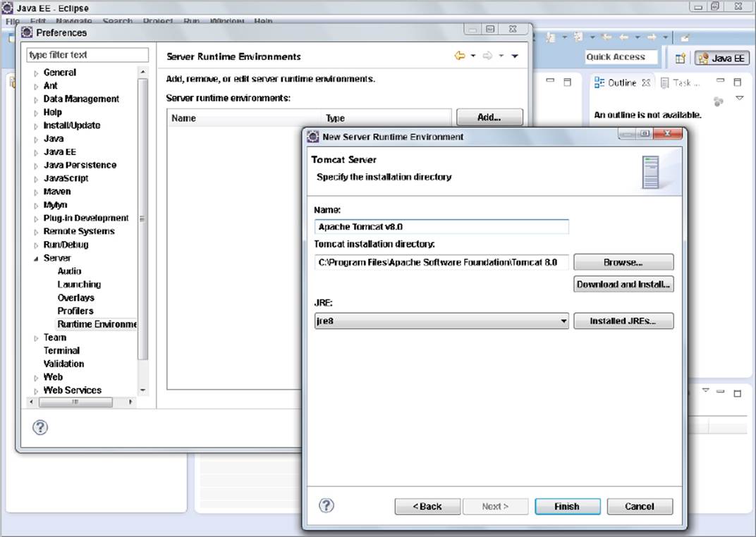
Task: Expand the Team tree node
Action: pos(36,338)
